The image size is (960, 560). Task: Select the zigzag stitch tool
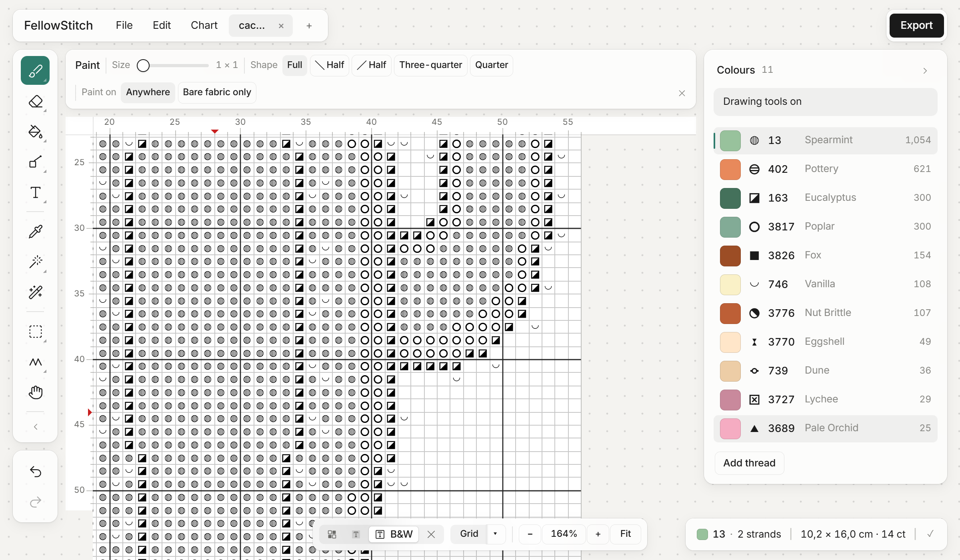point(35,362)
